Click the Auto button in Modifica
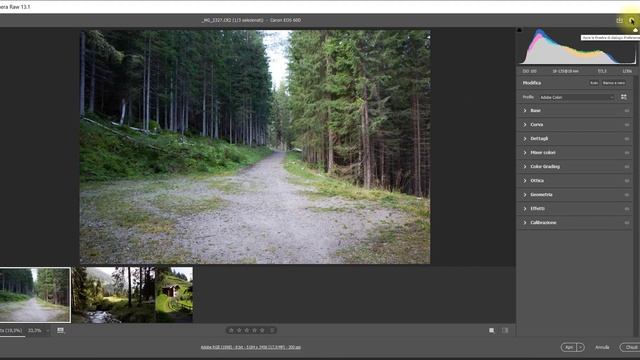Screen dimensions: 640x360 [594, 83]
